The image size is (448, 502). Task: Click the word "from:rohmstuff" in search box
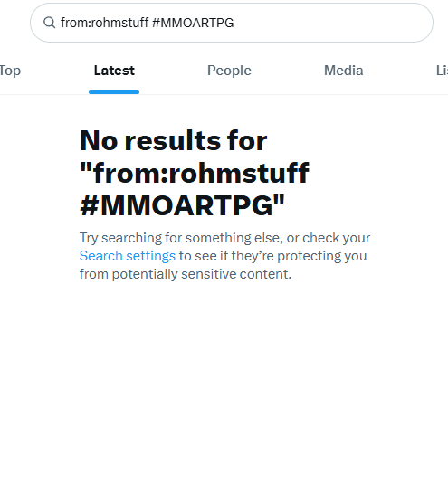click(x=104, y=23)
